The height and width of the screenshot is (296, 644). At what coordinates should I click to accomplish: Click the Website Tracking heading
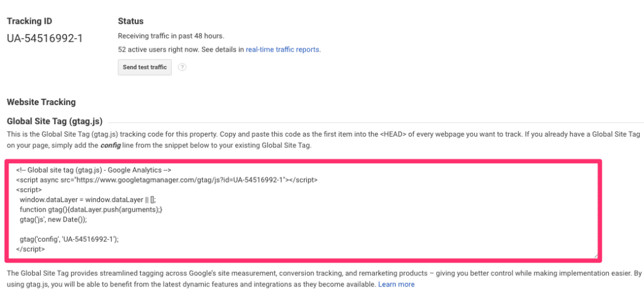click(42, 101)
